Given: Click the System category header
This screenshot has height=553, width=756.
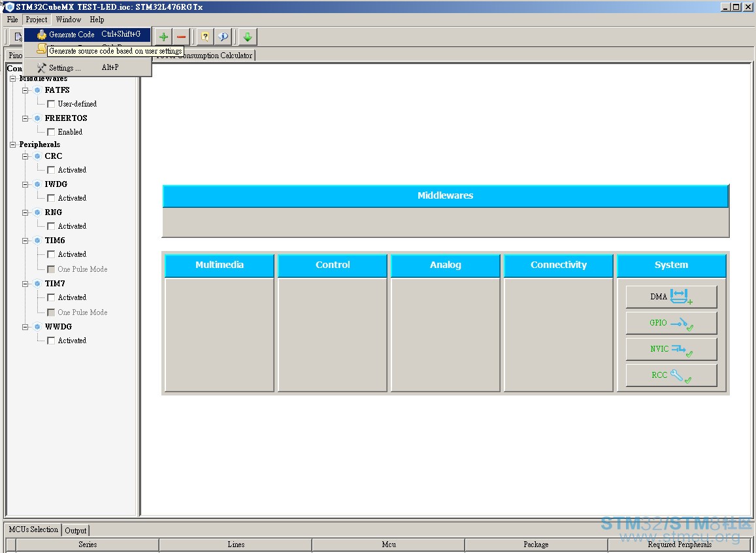Looking at the screenshot, I should click(671, 265).
